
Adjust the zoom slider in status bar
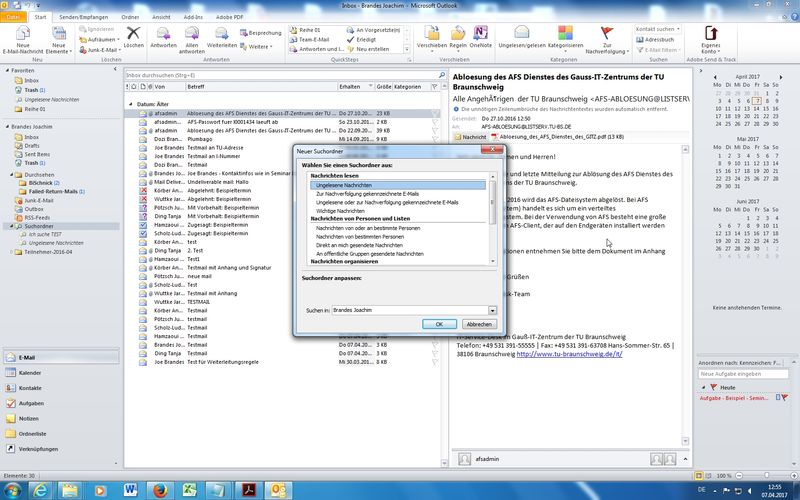point(766,476)
